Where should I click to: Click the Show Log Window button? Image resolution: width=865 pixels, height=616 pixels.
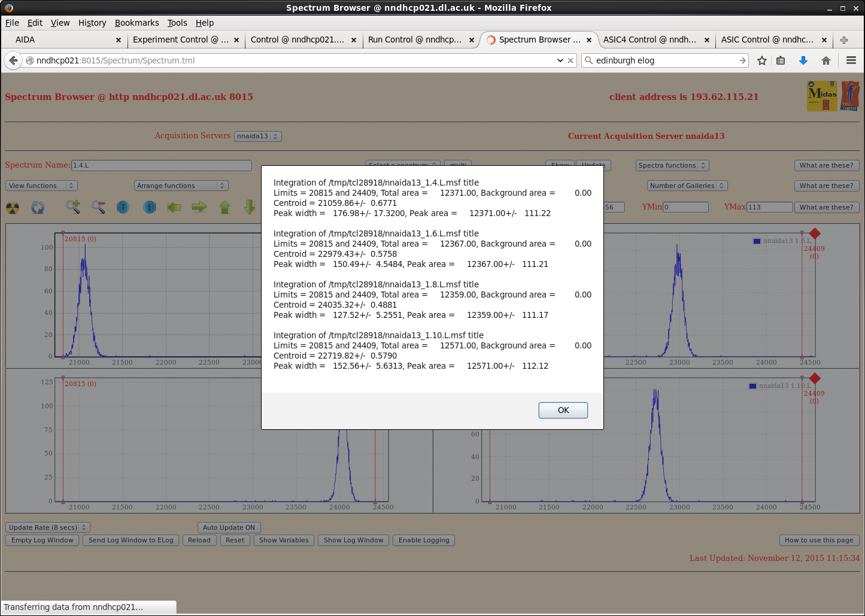click(353, 540)
